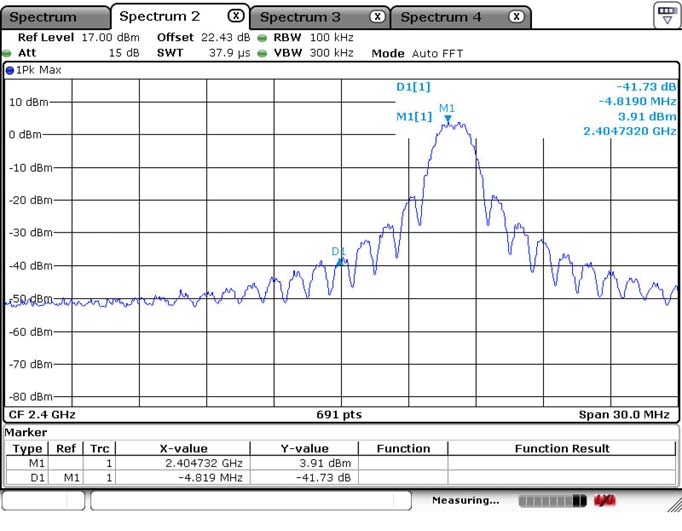Image resolution: width=682 pixels, height=531 pixels.
Task: Click the green indicator beside VBW
Action: (262, 54)
